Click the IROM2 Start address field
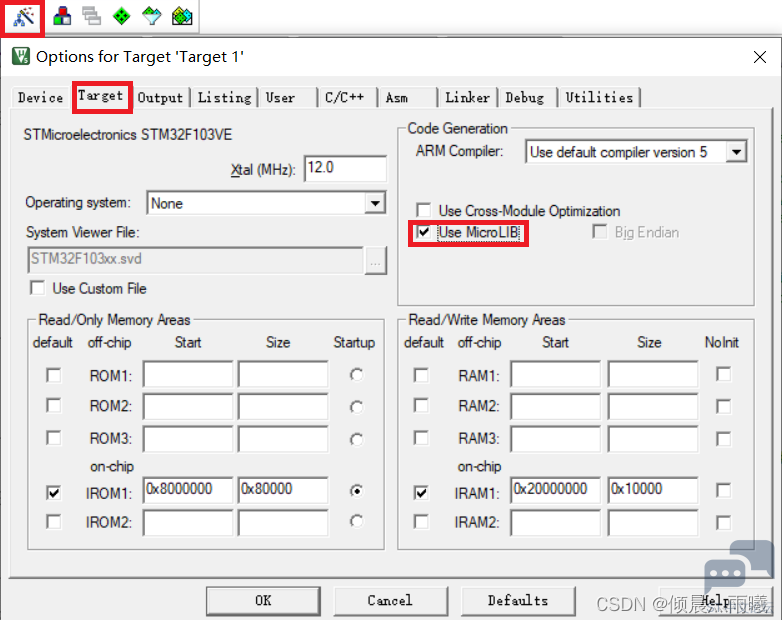783x623 pixels. point(188,523)
